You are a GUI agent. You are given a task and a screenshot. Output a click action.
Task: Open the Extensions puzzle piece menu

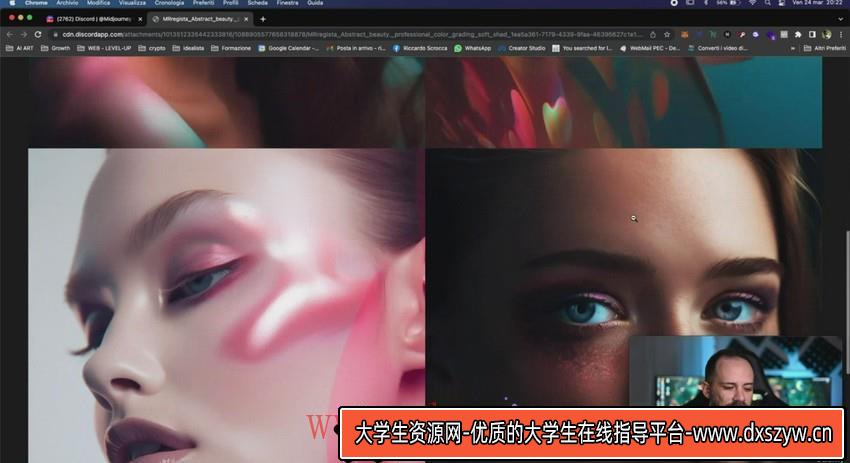point(798,34)
